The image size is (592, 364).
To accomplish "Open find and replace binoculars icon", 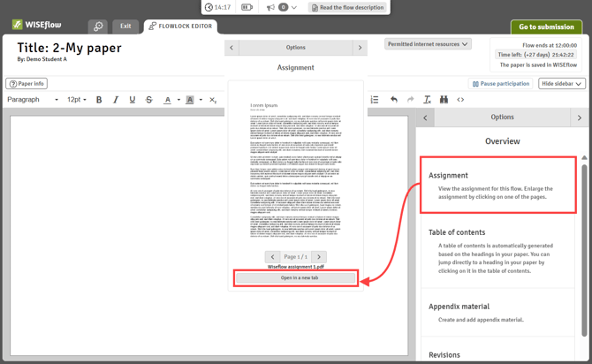I will click(444, 100).
